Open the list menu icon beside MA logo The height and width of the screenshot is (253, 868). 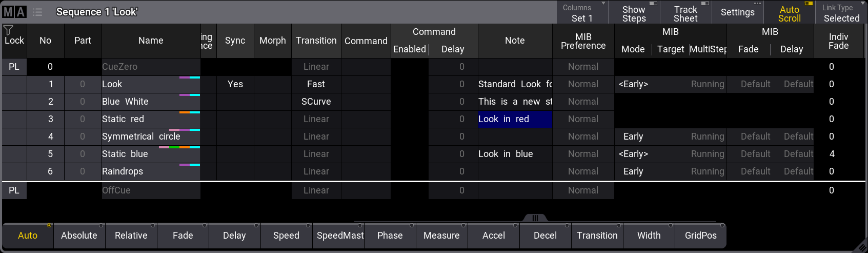click(x=37, y=12)
